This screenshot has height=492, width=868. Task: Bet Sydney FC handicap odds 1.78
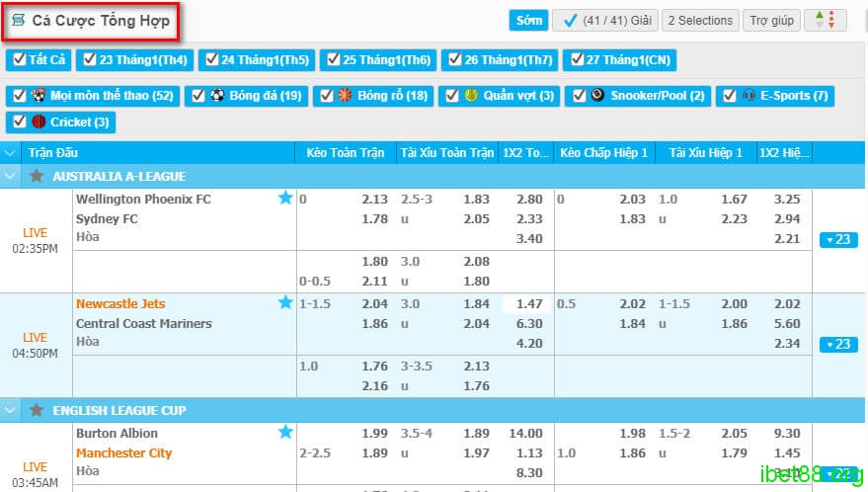click(375, 219)
